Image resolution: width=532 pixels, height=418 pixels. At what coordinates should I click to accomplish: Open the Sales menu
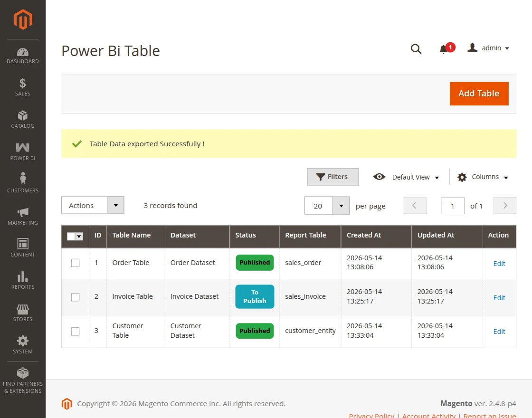23,87
